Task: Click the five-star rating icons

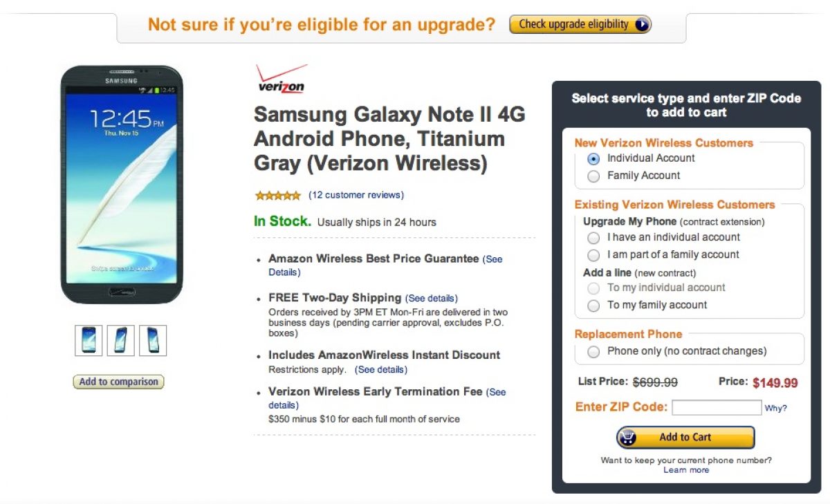Action: pos(277,196)
